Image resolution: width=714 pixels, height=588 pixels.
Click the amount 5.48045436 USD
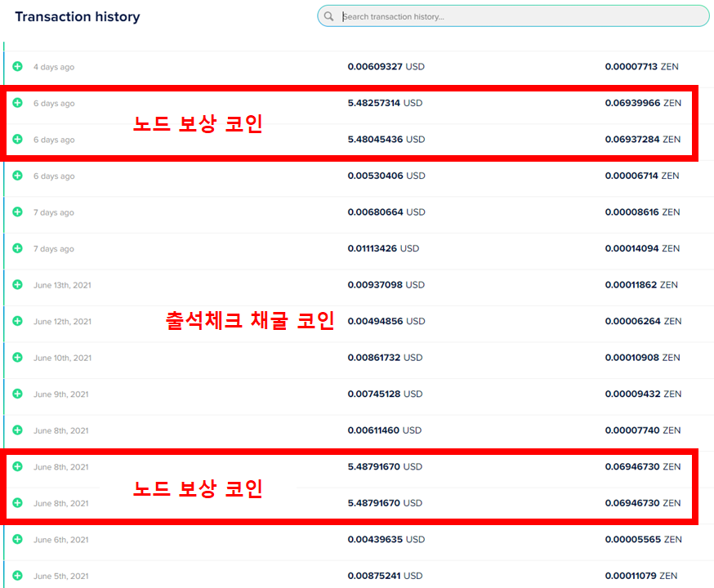[386, 140]
